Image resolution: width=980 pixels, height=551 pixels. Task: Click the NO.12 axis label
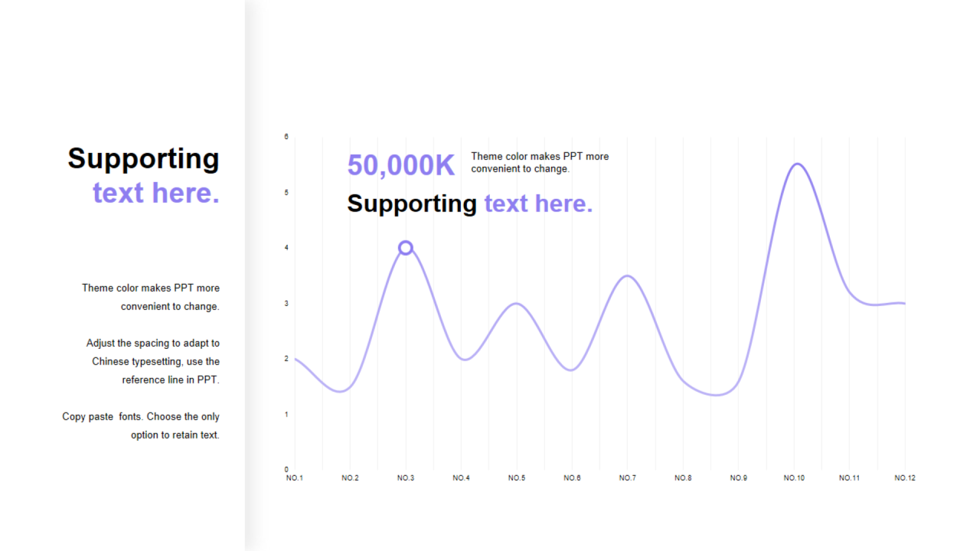tap(905, 478)
